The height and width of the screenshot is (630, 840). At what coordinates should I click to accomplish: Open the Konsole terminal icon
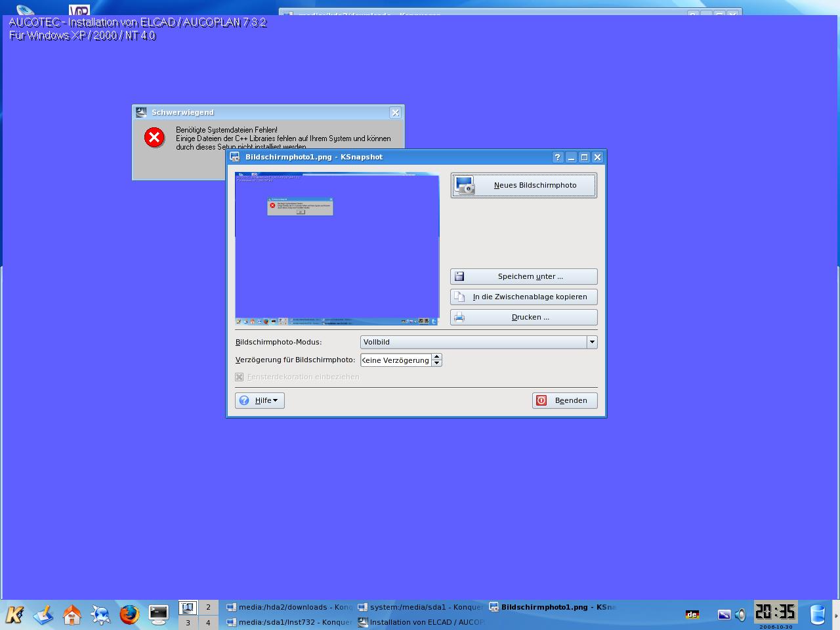(159, 615)
